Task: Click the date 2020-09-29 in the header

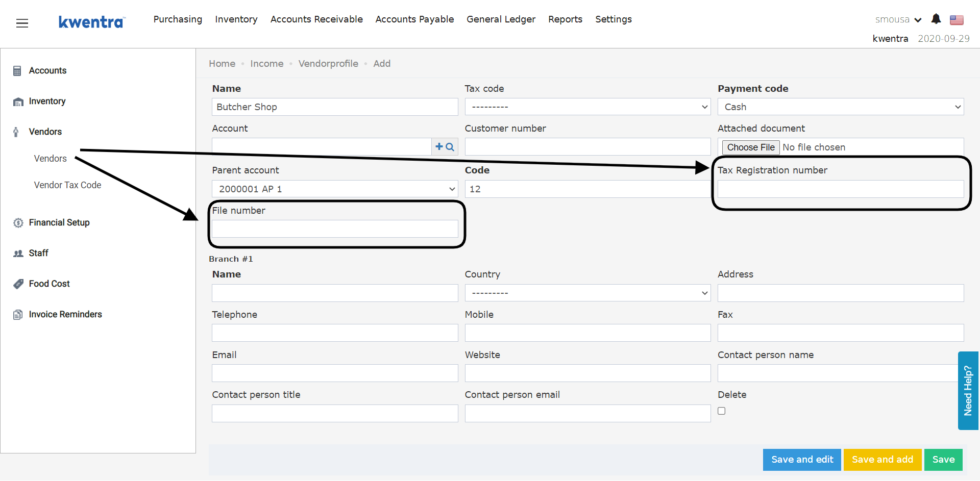Action: (943, 39)
